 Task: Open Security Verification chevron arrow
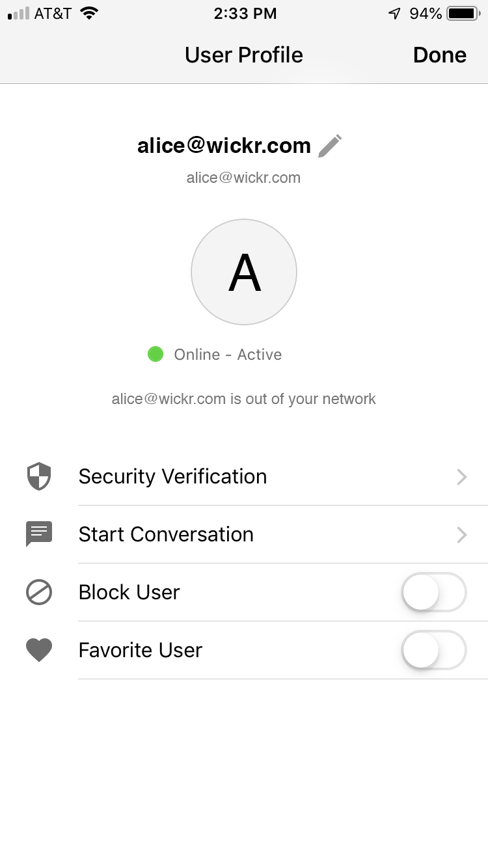[462, 477]
